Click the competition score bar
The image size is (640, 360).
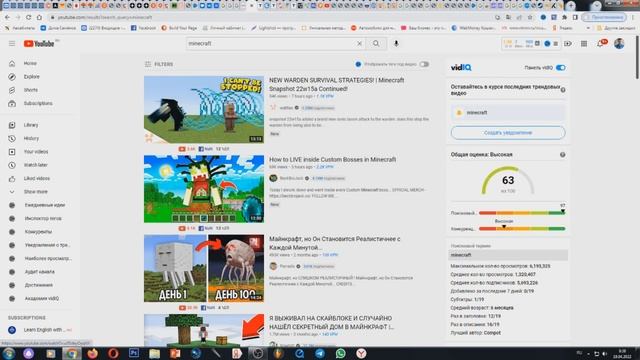[x=522, y=229]
